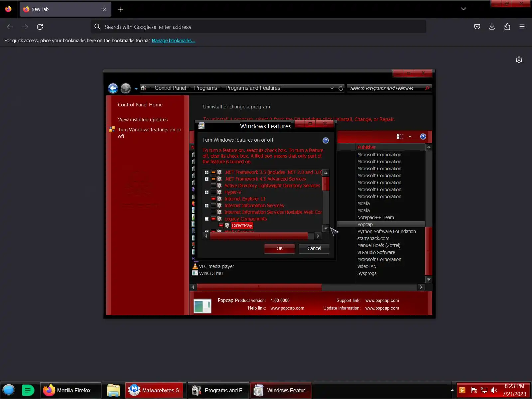Screen dimensions: 532x399
Task: Select the Programs breadcrumb
Action: tap(205, 88)
